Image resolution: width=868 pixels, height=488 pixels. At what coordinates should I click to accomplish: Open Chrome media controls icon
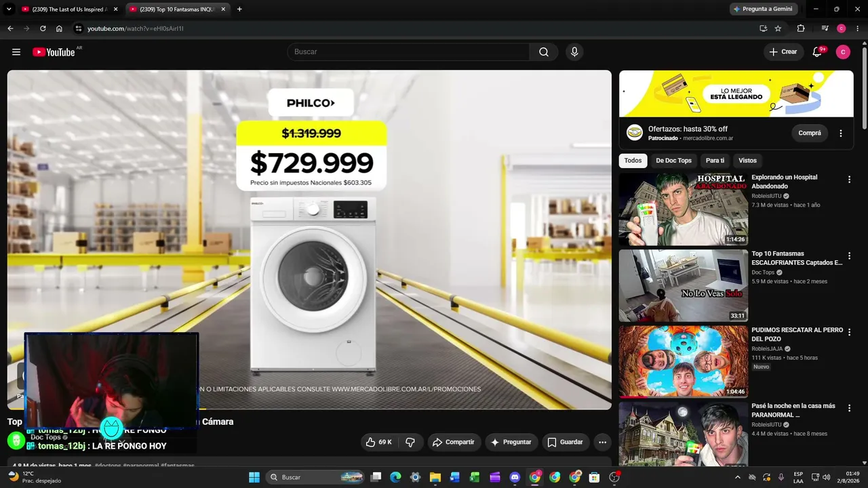825,28
